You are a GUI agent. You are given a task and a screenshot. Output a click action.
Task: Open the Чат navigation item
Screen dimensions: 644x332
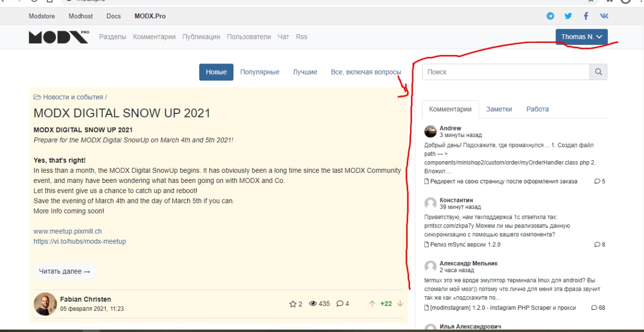coord(283,37)
